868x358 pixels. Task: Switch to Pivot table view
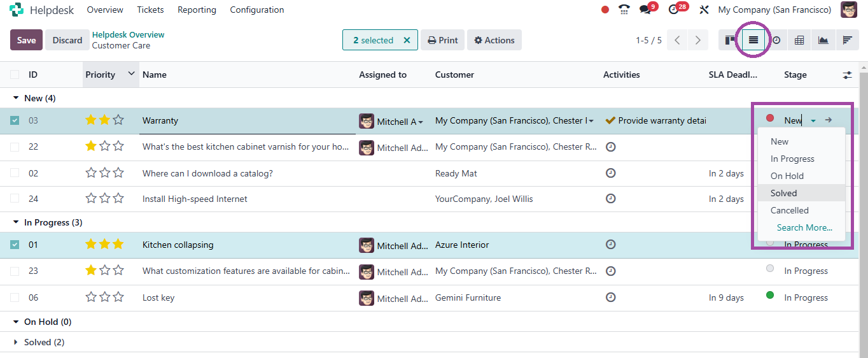click(799, 40)
